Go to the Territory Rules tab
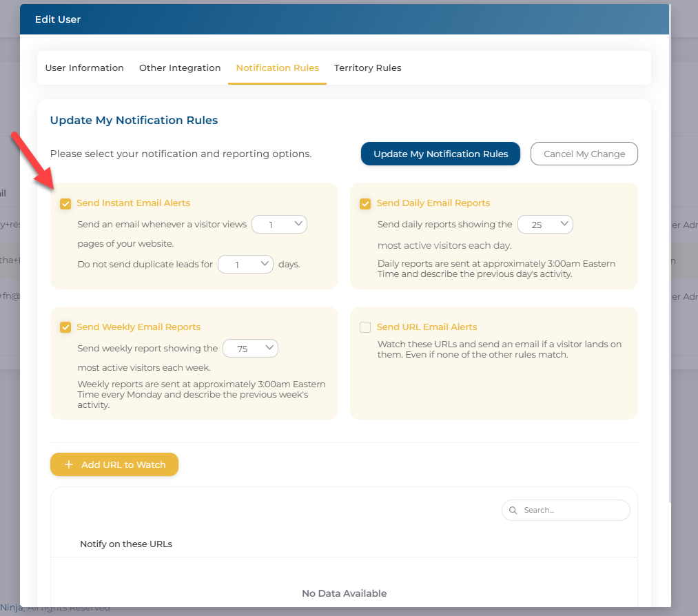The image size is (698, 616). click(x=367, y=68)
